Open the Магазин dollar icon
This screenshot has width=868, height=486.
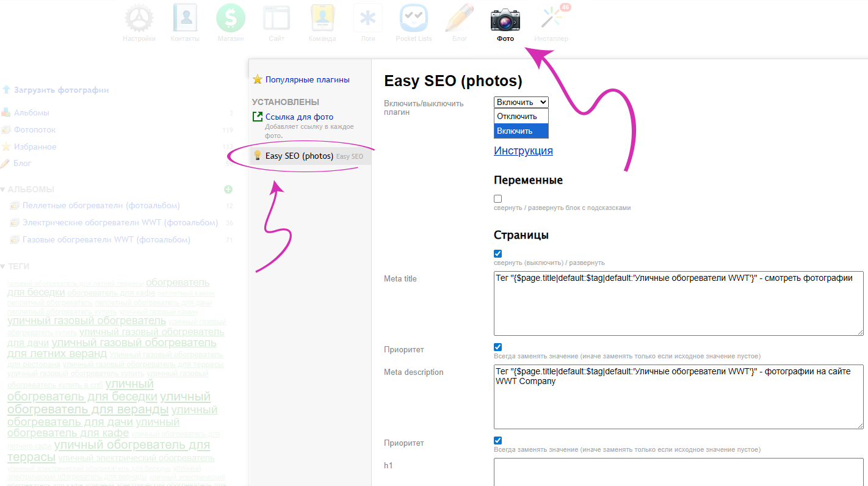[231, 19]
